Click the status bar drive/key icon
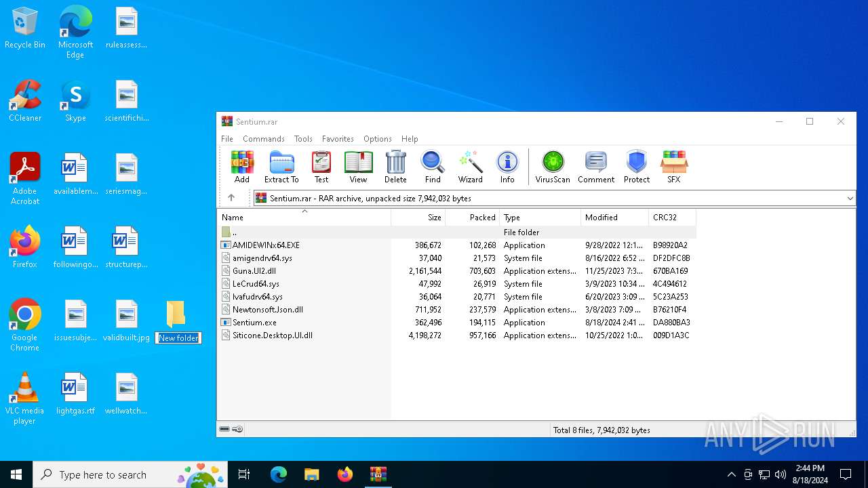The image size is (868, 488). [231, 429]
